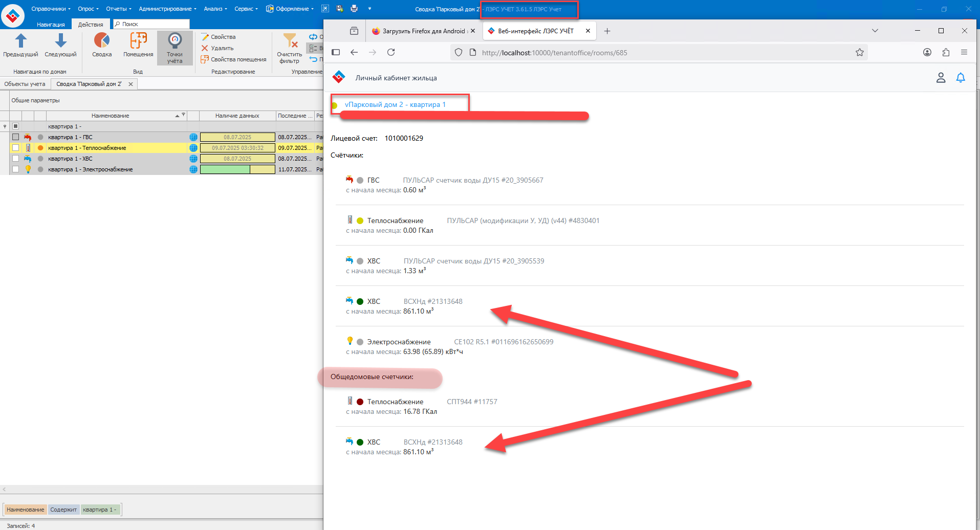This screenshot has width=980, height=530.
Task: Open the Парковый дом 2 - квартира 1 link
Action: click(395, 104)
